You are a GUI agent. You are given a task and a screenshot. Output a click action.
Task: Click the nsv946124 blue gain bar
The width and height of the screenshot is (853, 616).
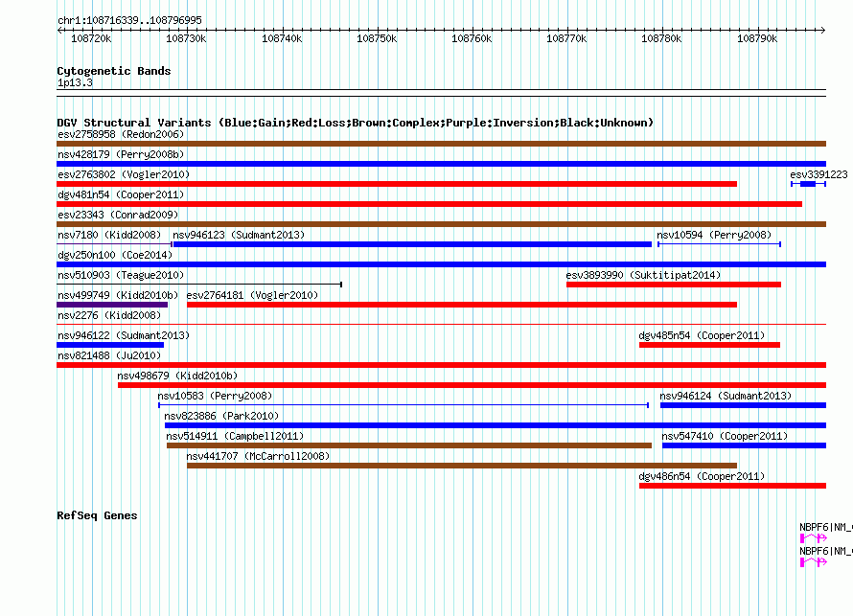[x=743, y=405]
